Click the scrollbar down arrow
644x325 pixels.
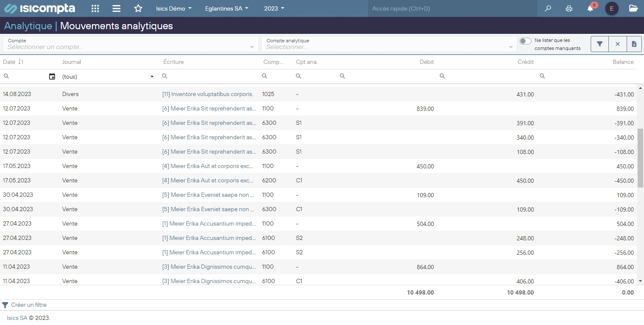640,281
